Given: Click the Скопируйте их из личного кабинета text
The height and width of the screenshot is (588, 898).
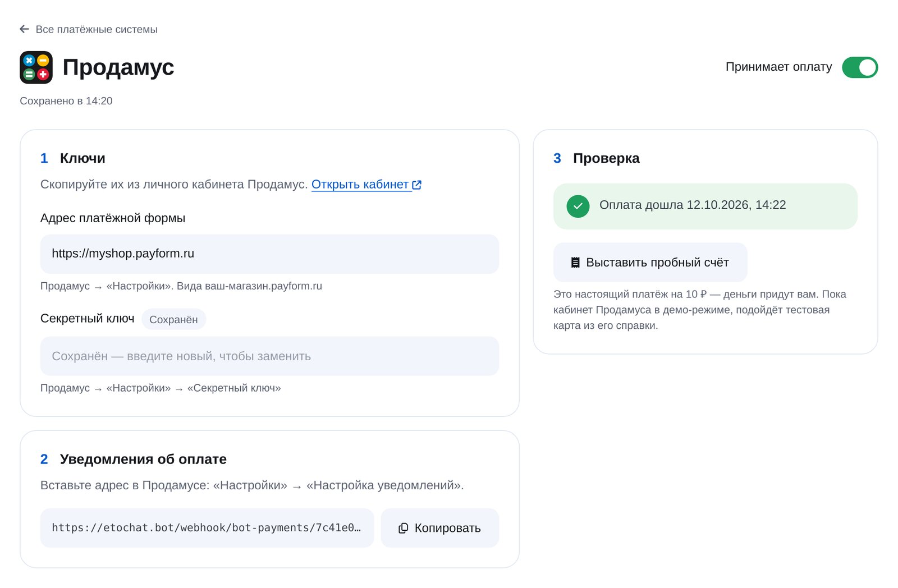Looking at the screenshot, I should pos(174,185).
